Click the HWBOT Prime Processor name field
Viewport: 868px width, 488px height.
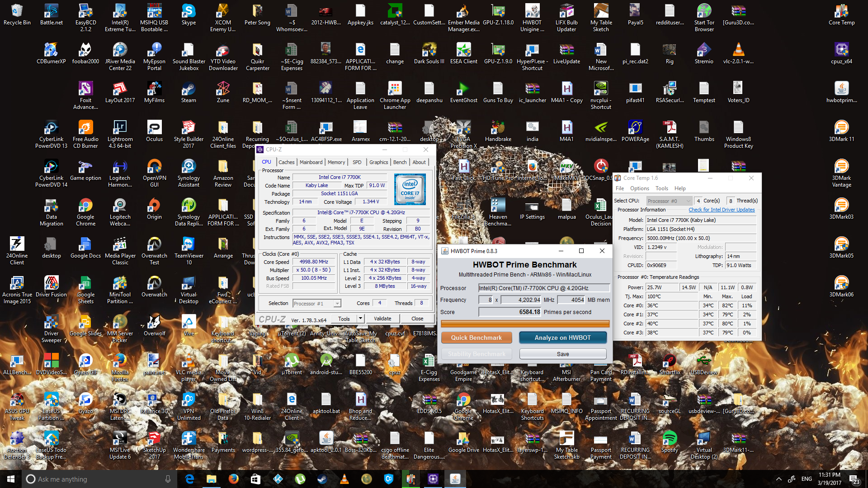click(544, 288)
